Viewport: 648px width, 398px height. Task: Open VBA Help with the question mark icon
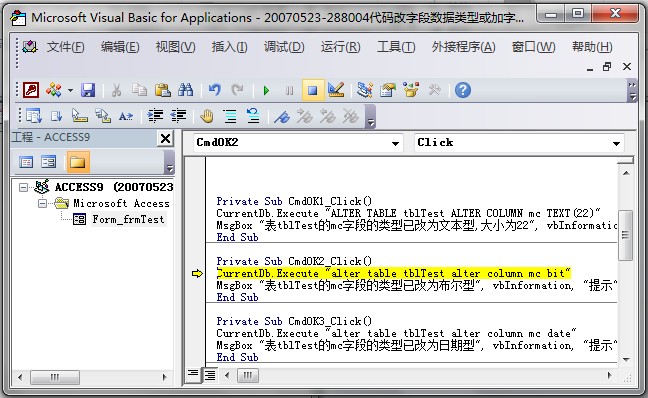[463, 90]
